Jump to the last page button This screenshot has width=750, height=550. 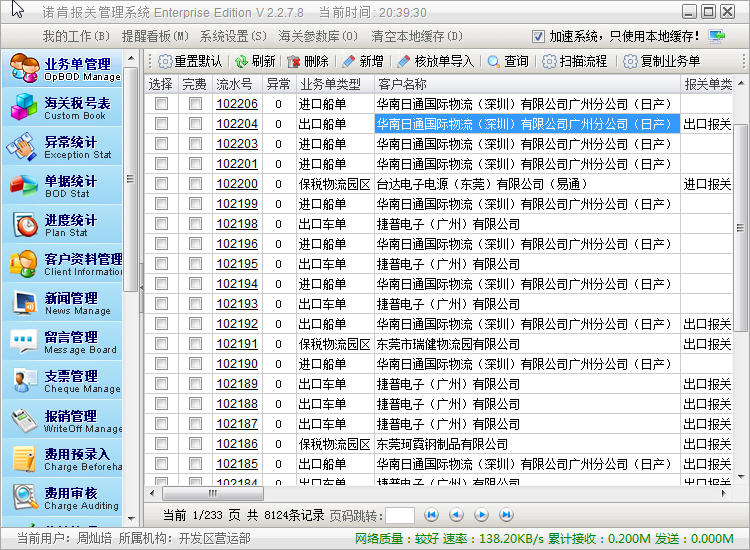click(506, 515)
